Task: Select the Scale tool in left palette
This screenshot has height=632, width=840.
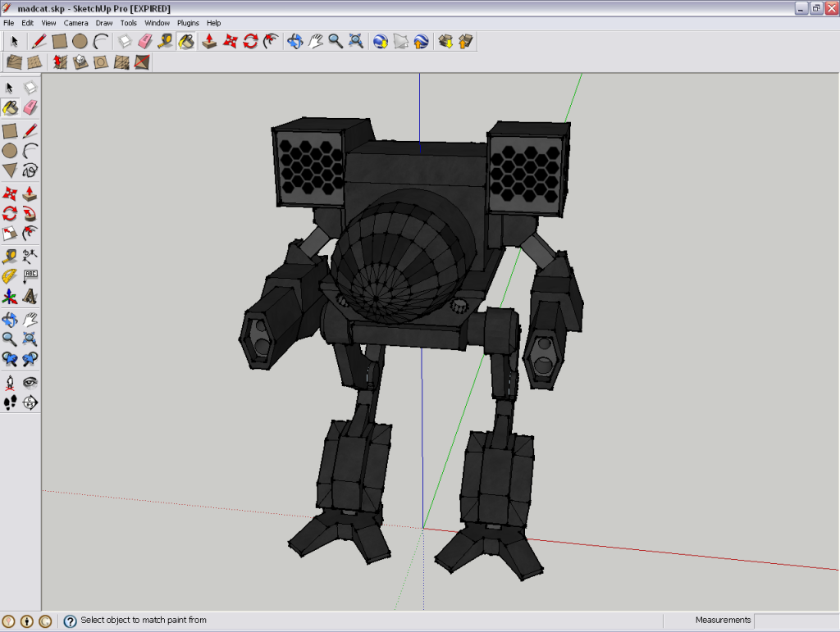Action: 10,234
